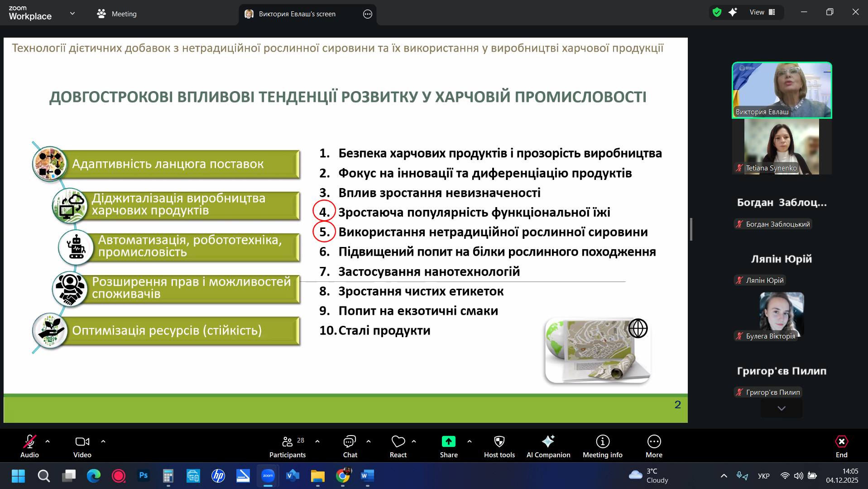Show Meeting info
Image resolution: width=868 pixels, height=489 pixels.
(x=602, y=446)
